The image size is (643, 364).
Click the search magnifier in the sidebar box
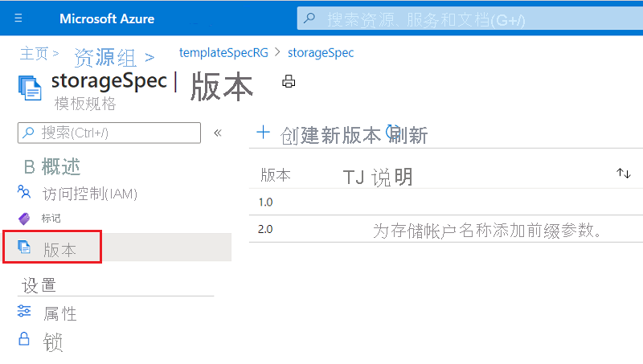(28, 133)
